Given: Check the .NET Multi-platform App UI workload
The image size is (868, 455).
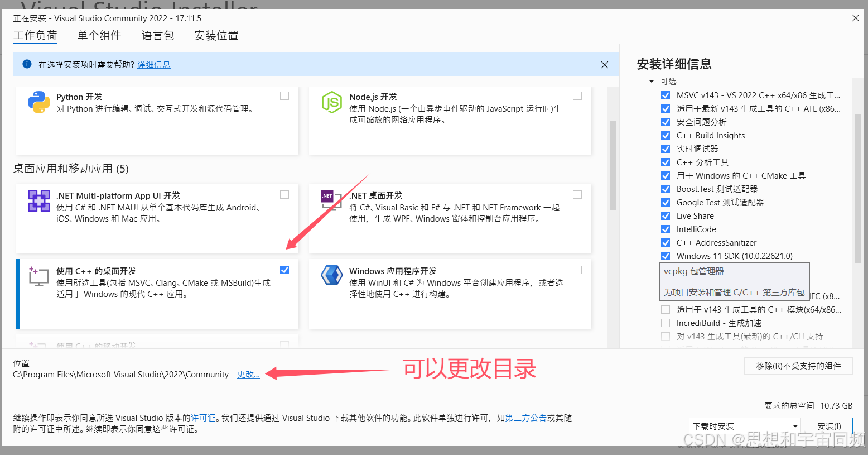Looking at the screenshot, I should (x=284, y=195).
